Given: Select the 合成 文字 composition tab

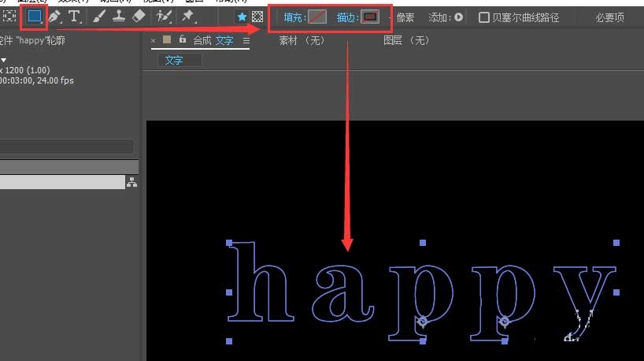Looking at the screenshot, I should point(213,40).
